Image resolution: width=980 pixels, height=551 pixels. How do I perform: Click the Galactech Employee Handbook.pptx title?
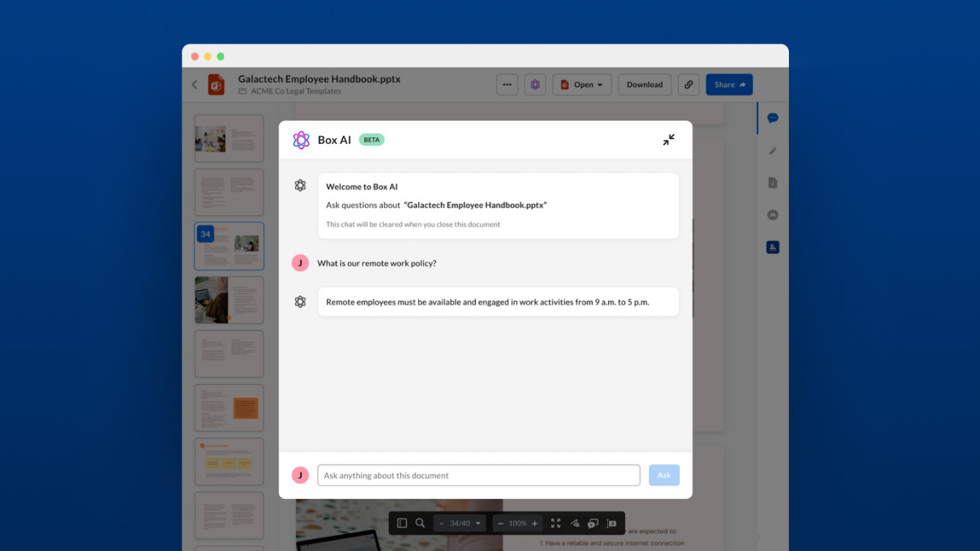(319, 79)
